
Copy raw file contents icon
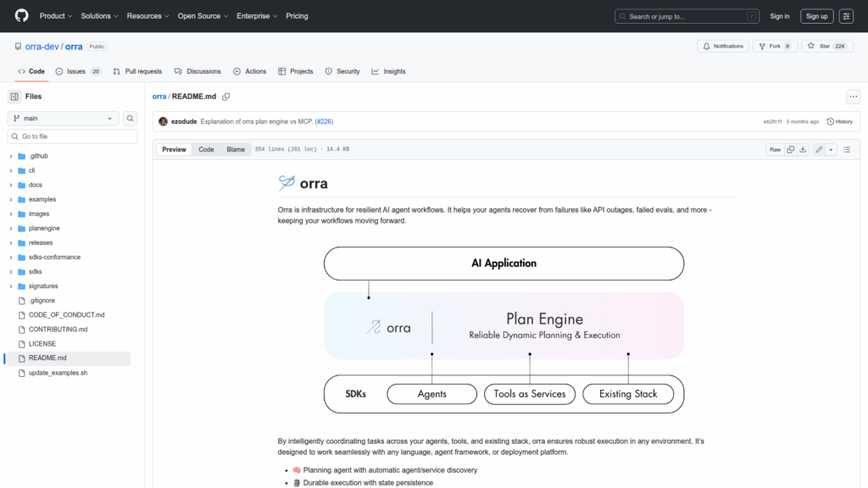tap(790, 149)
